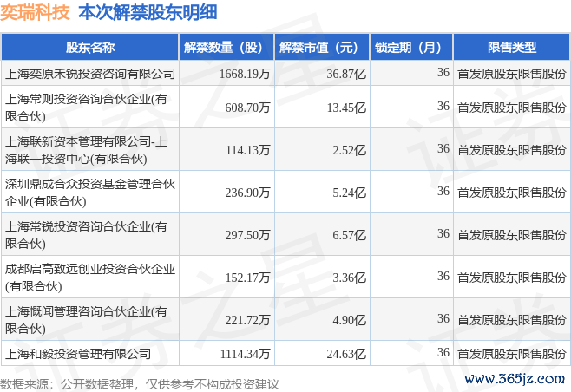Click 首发原股东限售股份 in the 608.70万 row
The image size is (571, 392).
pyautogui.click(x=512, y=108)
